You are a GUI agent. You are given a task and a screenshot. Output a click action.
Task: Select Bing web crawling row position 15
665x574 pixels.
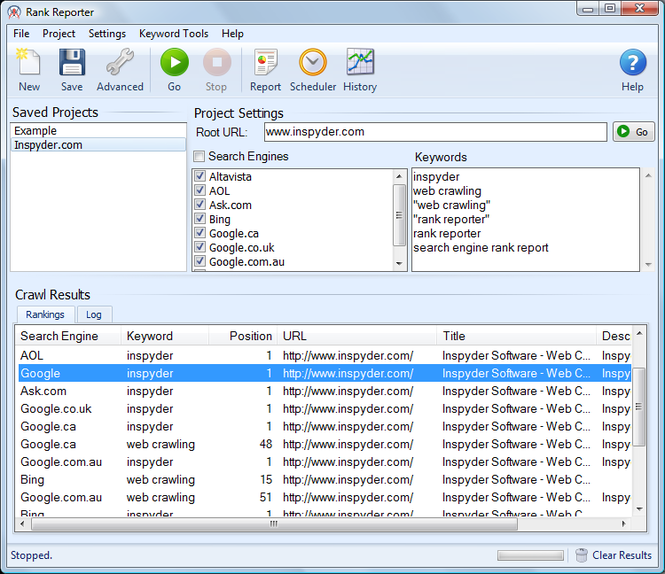(x=324, y=479)
